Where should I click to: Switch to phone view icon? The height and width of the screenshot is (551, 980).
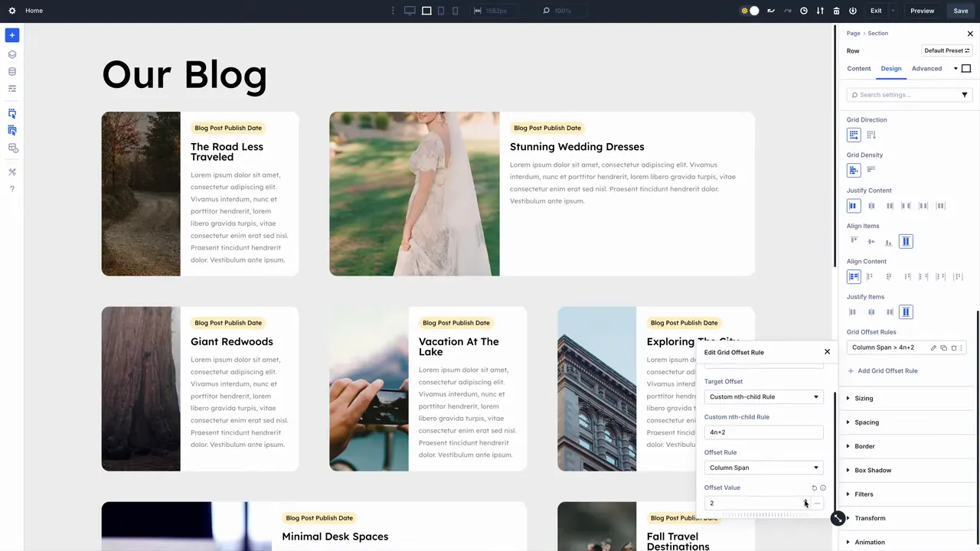click(456, 11)
